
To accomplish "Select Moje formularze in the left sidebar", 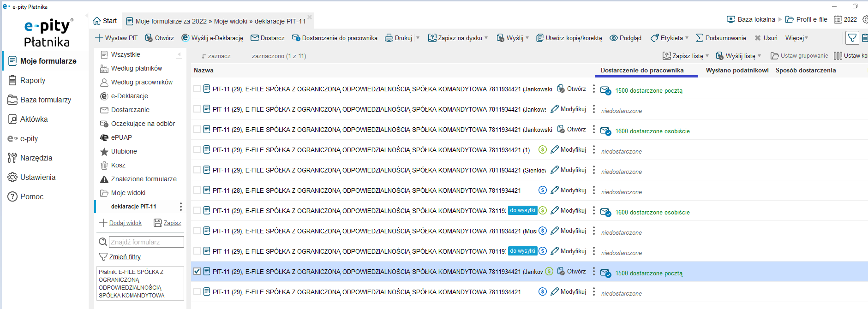I will coord(42,61).
